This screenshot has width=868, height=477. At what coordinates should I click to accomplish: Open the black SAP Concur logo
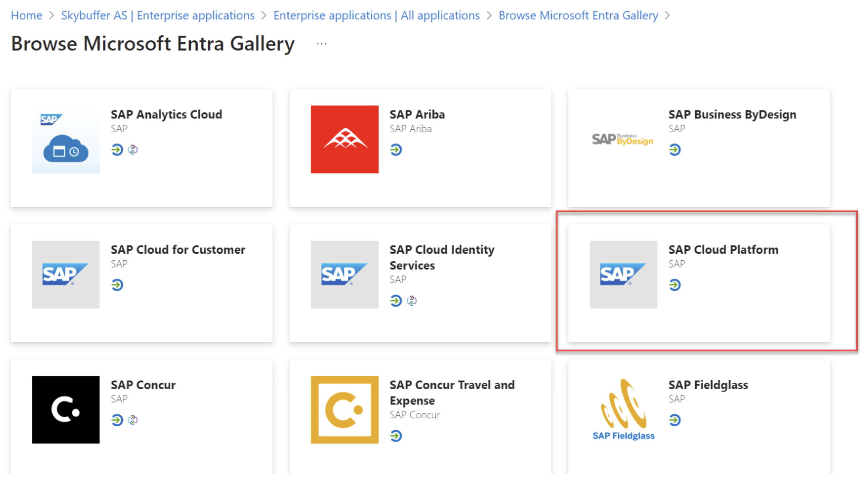(66, 410)
